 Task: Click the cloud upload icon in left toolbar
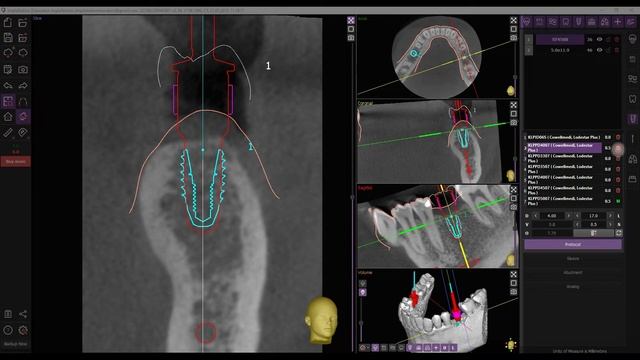point(8,53)
